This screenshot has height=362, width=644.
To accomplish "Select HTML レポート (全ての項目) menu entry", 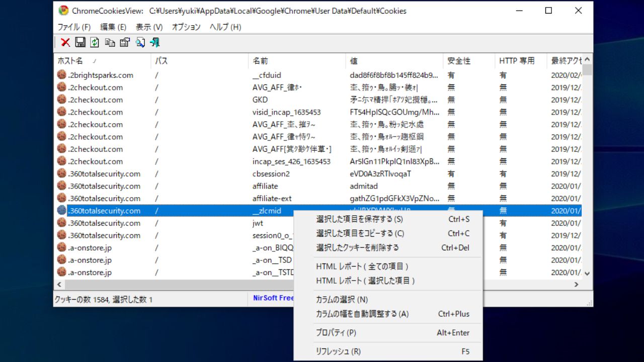I will click(x=388, y=266).
